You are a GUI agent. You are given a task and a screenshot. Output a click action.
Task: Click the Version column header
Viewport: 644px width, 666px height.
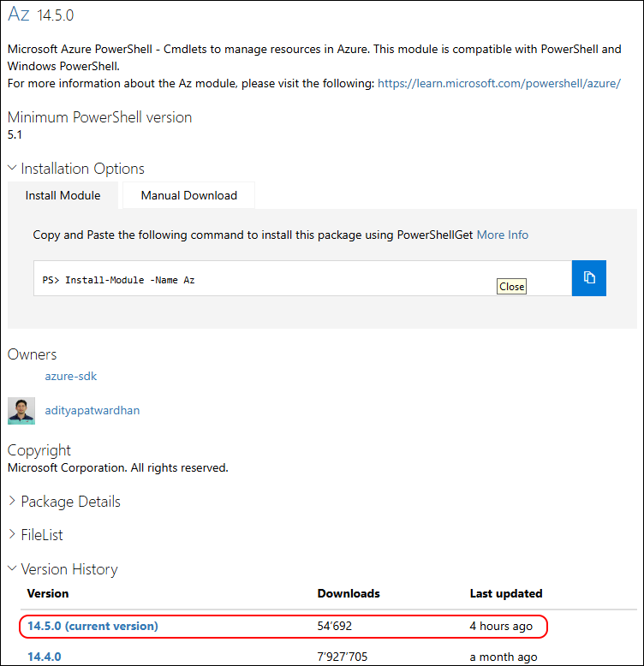tap(48, 593)
